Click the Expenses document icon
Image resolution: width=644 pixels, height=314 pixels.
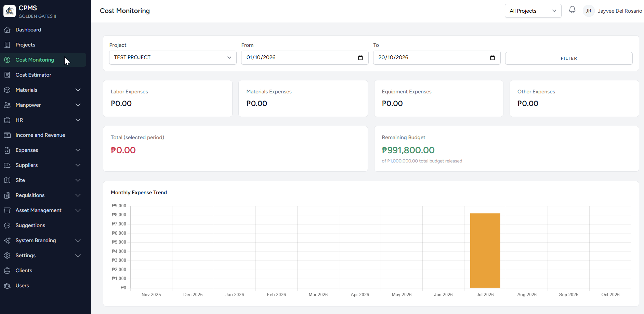pos(7,150)
